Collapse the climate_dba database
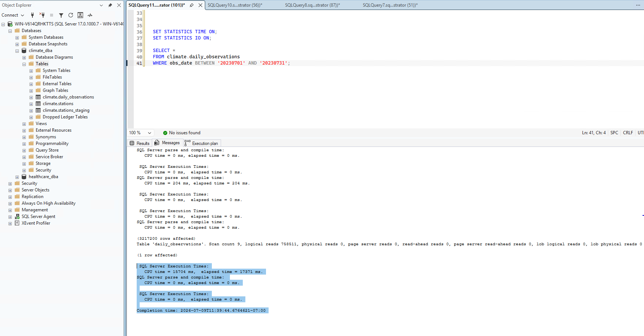Viewport: 644px width, 336px height. point(17,51)
